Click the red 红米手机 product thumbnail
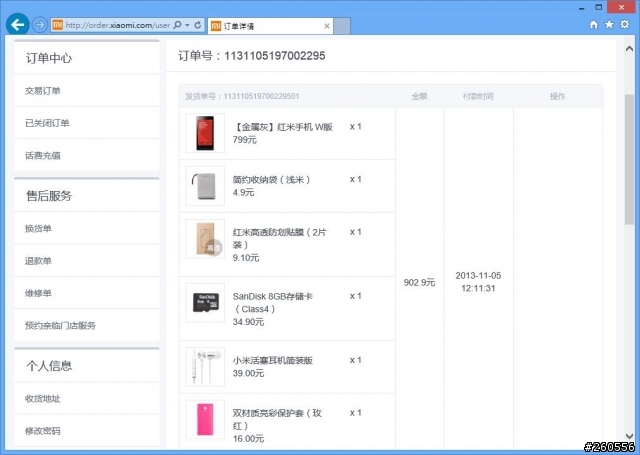 pyautogui.click(x=205, y=133)
